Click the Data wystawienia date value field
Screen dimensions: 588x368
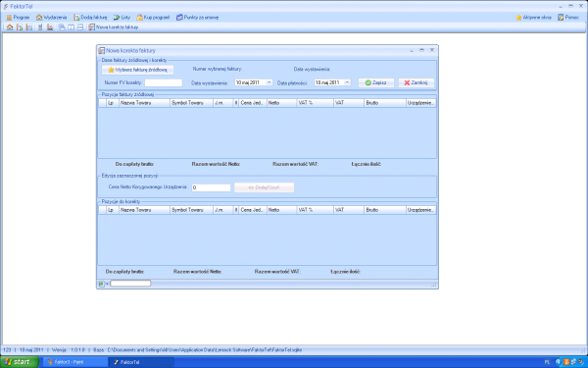[x=250, y=82]
